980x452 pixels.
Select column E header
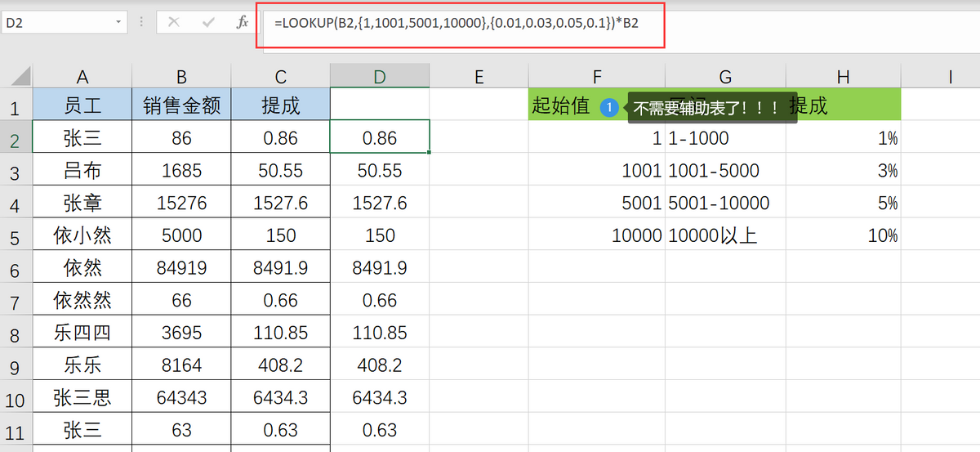479,77
